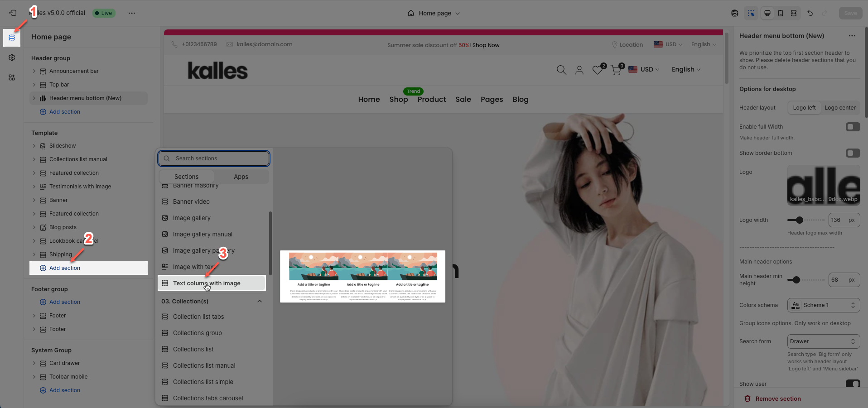Viewport: 868px width, 408px height.
Task: Open the large English language dropdown in header
Action: click(686, 69)
